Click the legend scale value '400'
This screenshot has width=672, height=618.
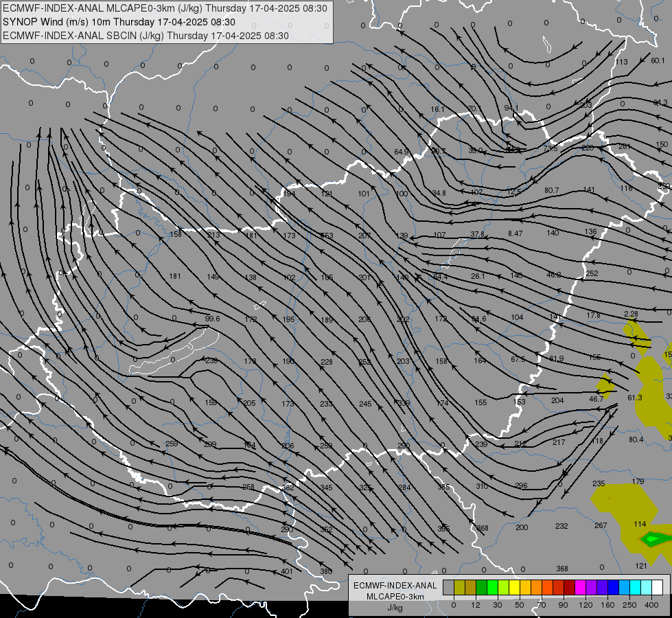(x=651, y=605)
